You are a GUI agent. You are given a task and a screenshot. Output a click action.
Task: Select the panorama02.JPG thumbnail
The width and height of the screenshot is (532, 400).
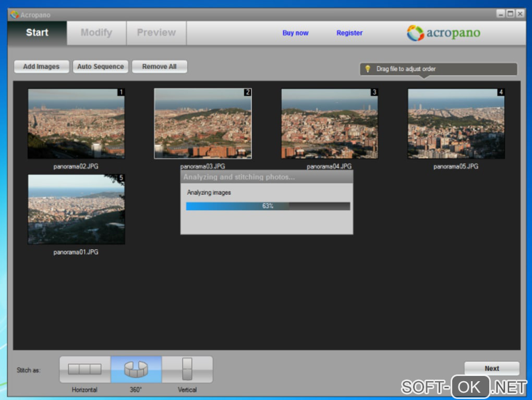click(x=76, y=124)
